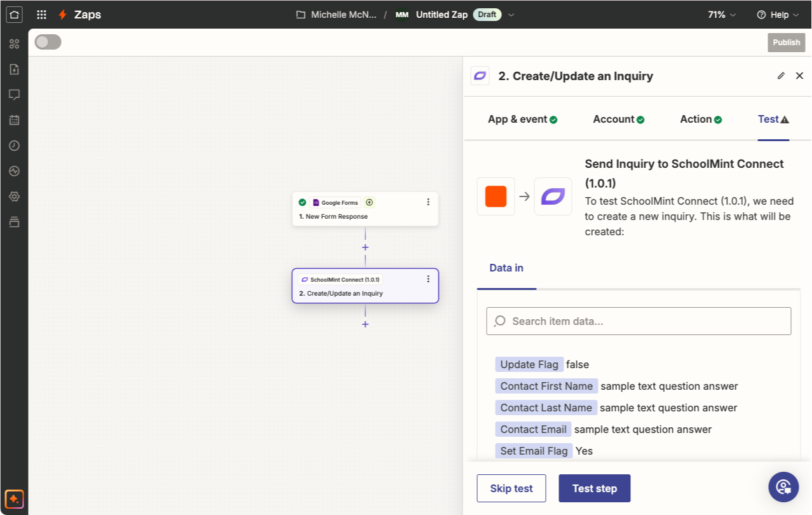Click the Set Email Flag field label
The width and height of the screenshot is (812, 515).
[x=534, y=451]
